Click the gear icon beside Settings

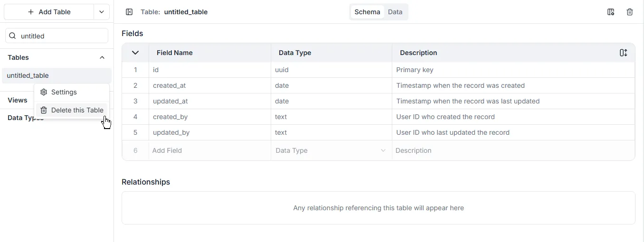[44, 92]
